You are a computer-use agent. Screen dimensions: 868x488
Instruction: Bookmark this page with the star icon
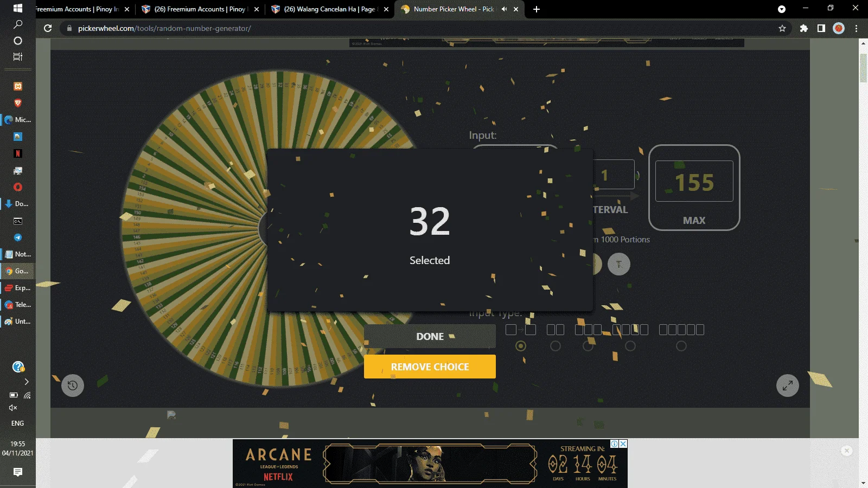click(x=782, y=28)
